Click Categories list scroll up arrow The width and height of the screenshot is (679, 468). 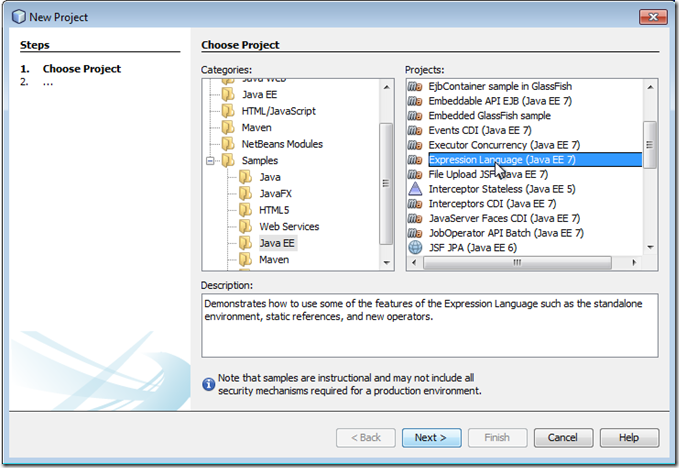pos(386,87)
